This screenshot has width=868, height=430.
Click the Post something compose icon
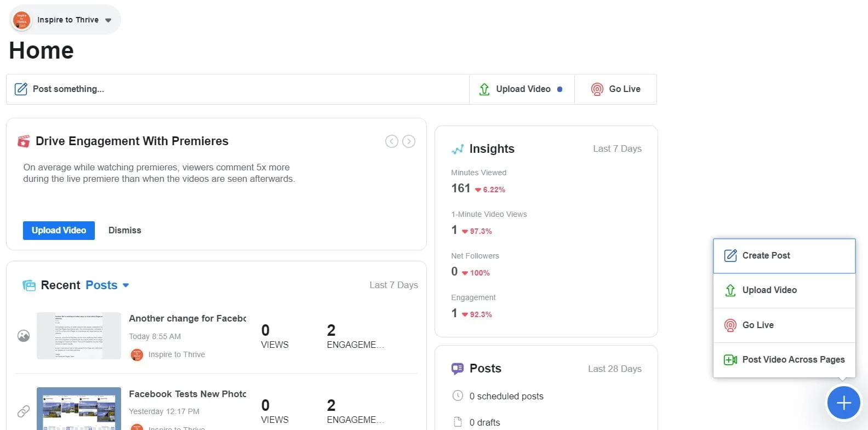21,89
